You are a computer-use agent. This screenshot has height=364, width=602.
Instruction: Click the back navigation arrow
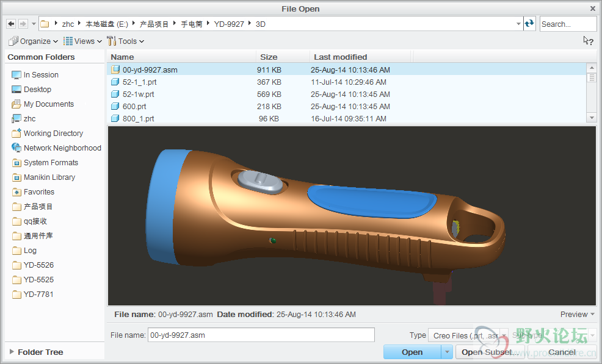coord(11,24)
